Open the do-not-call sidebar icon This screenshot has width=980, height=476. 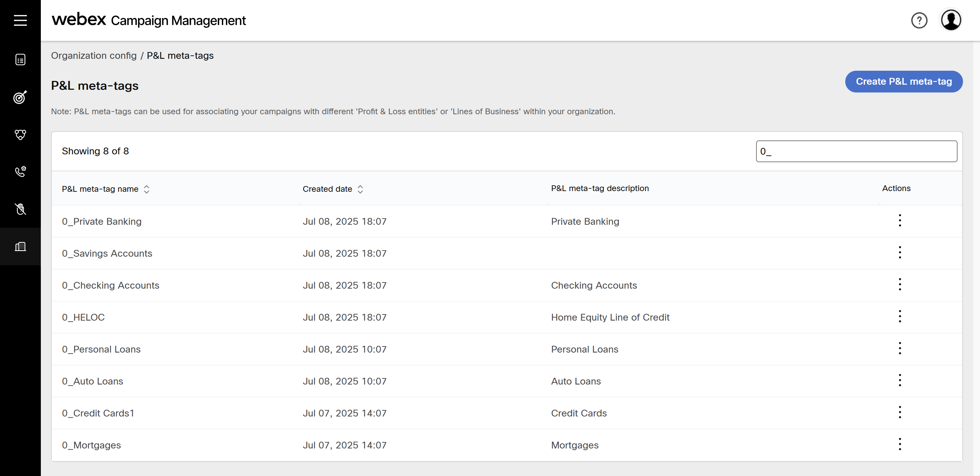20,209
